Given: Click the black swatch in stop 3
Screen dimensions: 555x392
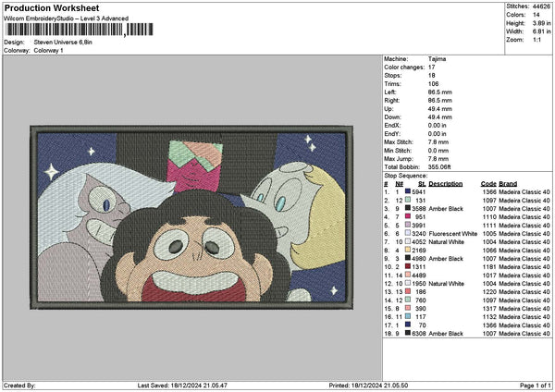Looking at the screenshot, I should pos(408,208).
